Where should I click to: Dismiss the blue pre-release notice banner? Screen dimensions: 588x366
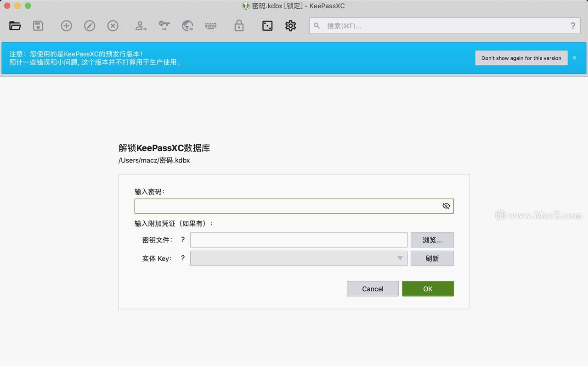tap(575, 58)
